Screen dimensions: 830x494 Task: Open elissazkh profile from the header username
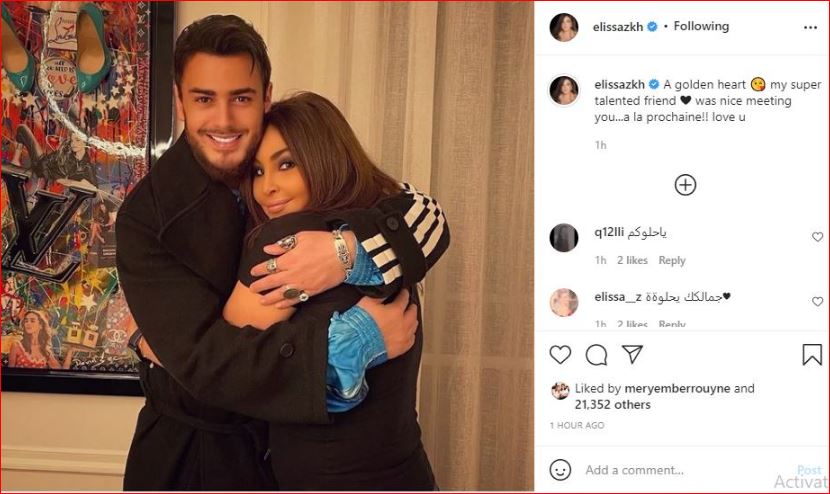click(x=618, y=26)
